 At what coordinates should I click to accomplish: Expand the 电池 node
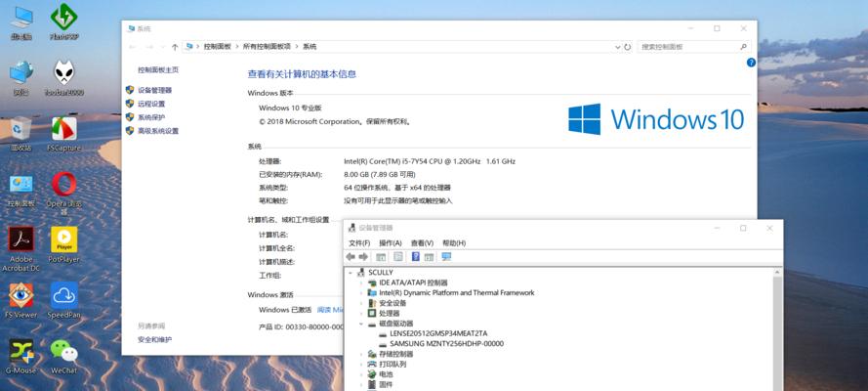[361, 374]
